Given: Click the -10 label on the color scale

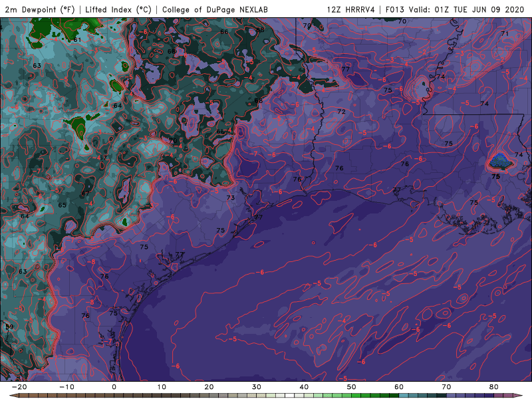Looking at the screenshot, I should pyautogui.click(x=66, y=387).
